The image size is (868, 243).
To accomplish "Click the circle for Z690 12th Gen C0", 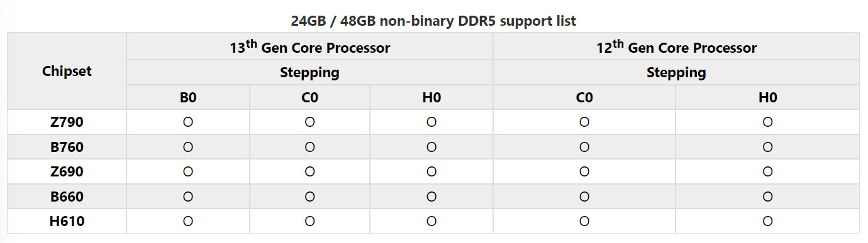I will point(584,171).
